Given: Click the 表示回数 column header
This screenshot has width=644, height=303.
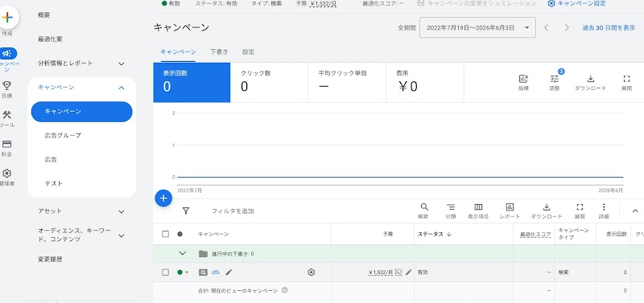Looking at the screenshot, I should tap(617, 234).
